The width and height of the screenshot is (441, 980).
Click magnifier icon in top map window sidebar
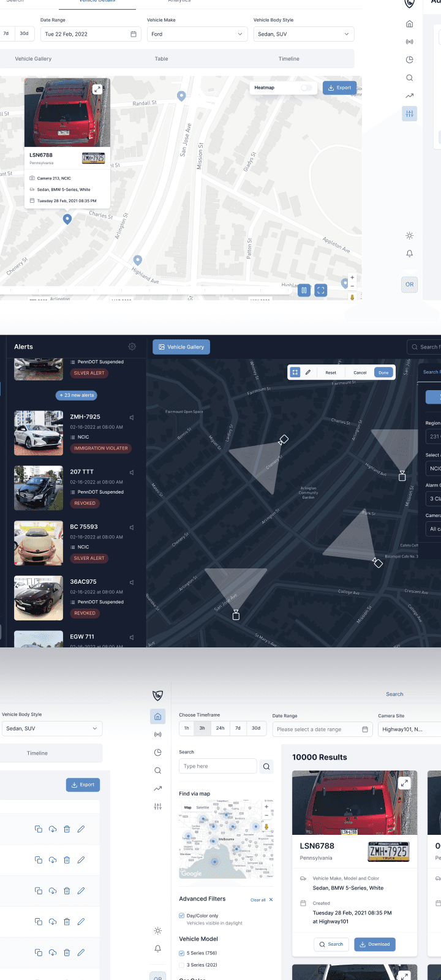pyautogui.click(x=409, y=78)
